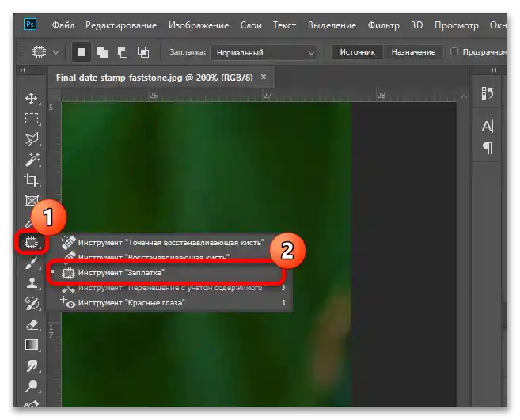Viewport: 520px width, 420px height.
Task: Open the Слои menu
Action: pos(251,25)
